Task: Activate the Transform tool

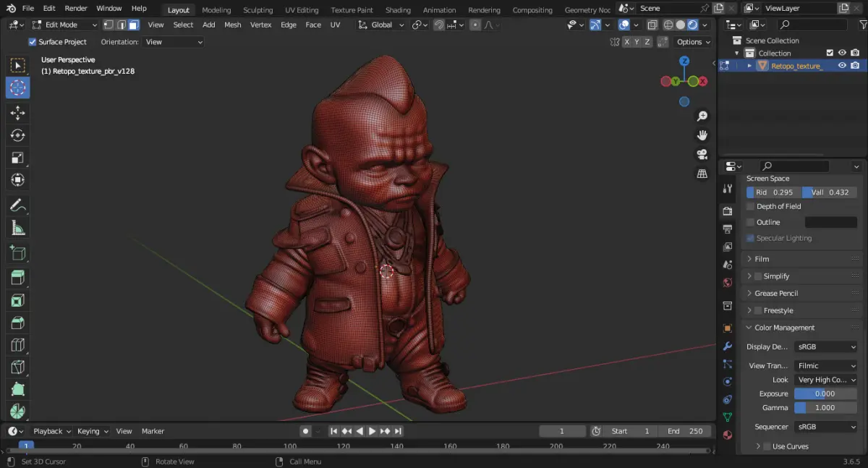Action: pos(17,180)
